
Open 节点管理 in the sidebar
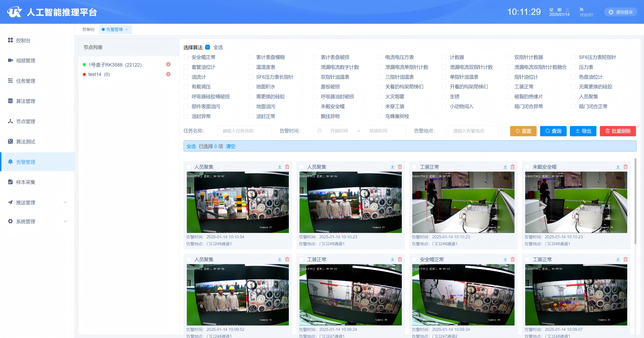[26, 121]
